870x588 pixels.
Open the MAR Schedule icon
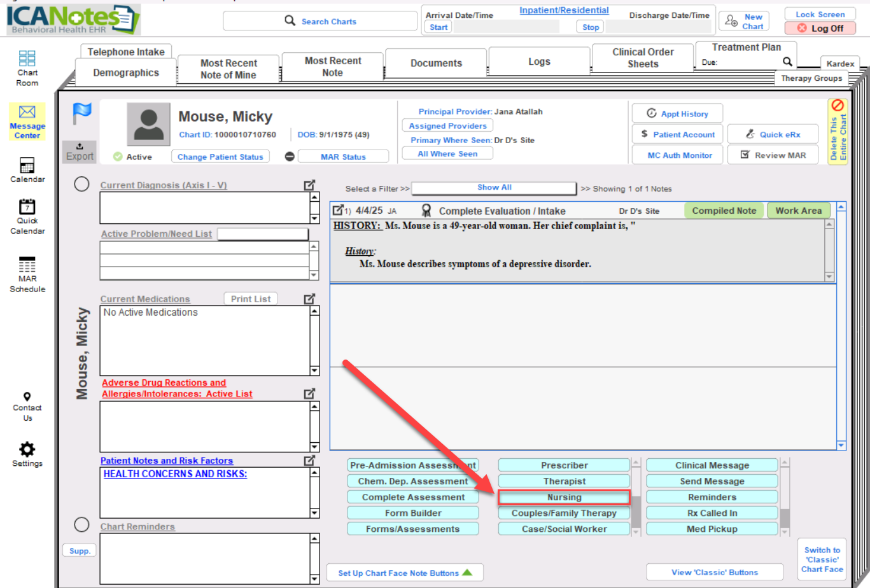pos(27,265)
